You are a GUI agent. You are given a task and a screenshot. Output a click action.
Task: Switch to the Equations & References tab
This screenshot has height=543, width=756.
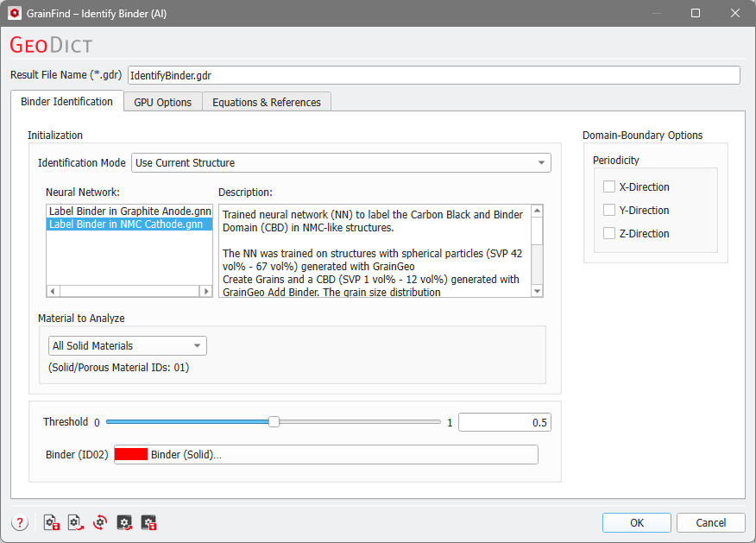[x=266, y=102]
